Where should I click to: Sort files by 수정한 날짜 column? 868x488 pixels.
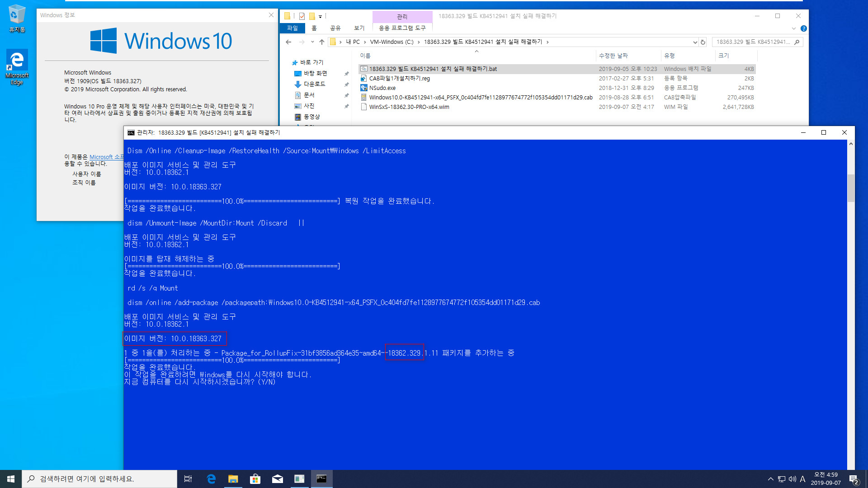tap(613, 56)
